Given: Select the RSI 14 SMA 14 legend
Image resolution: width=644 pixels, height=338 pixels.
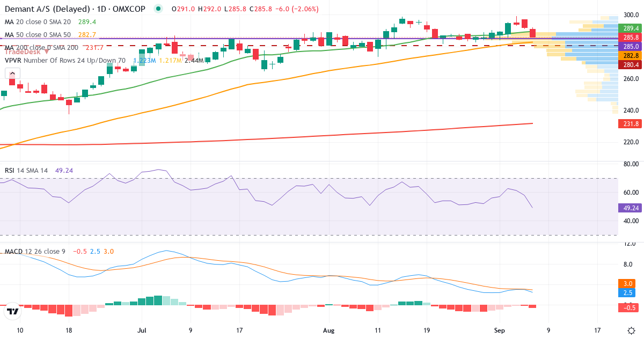Looking at the screenshot, I should point(26,171).
